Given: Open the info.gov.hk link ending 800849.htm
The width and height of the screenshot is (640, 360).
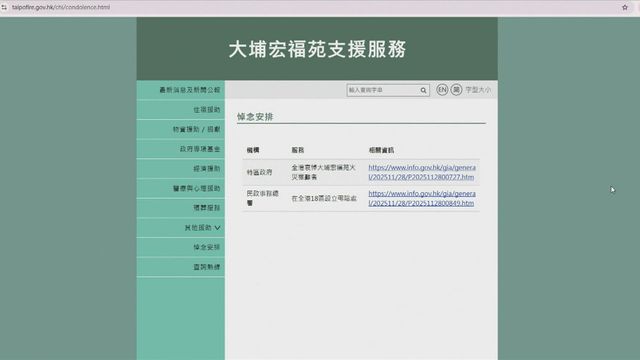Looking at the screenshot, I should (x=422, y=198).
